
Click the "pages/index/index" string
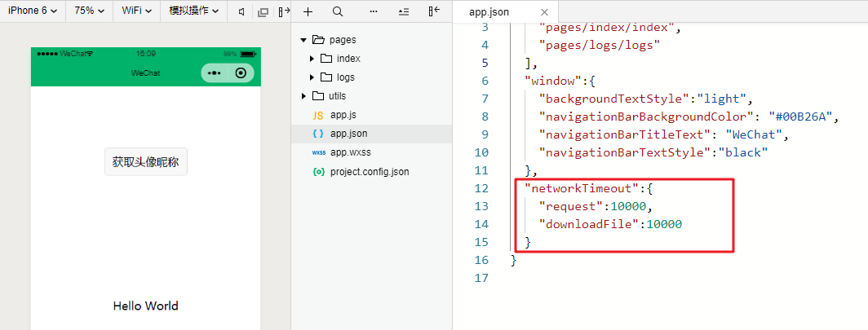click(607, 27)
